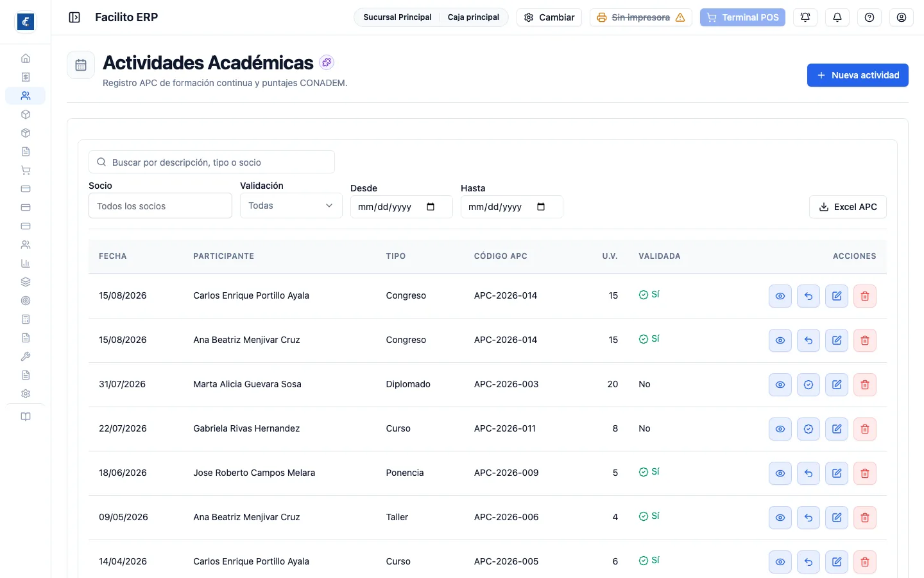Click the alarm bell icon beside Terminal POS
Image resolution: width=924 pixels, height=578 pixels.
[x=805, y=17]
